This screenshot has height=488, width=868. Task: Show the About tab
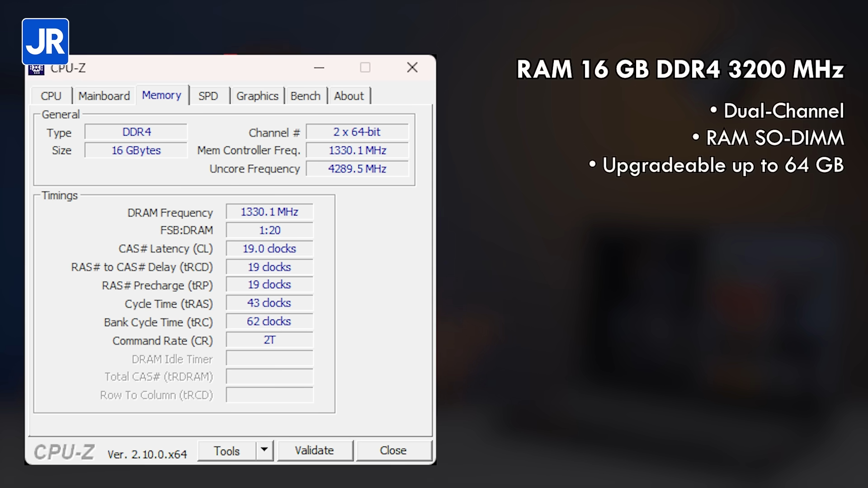tap(349, 96)
